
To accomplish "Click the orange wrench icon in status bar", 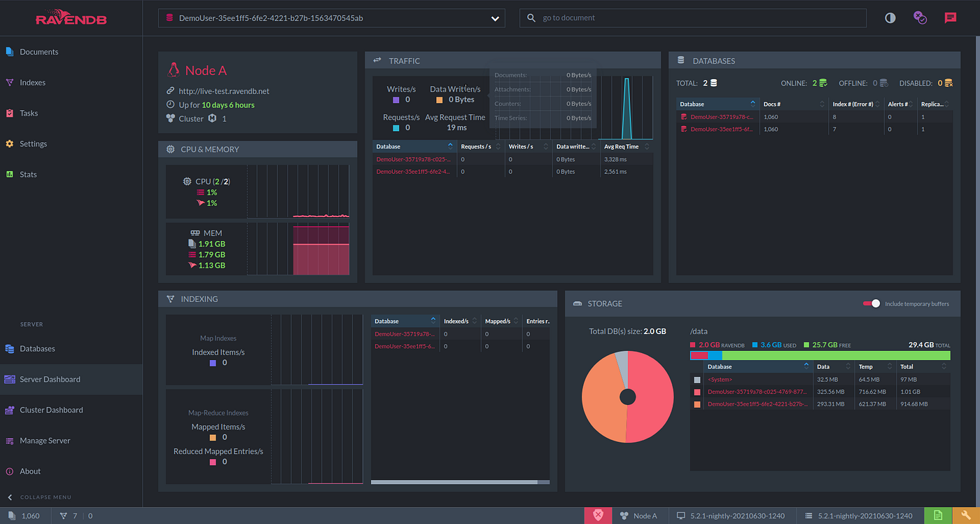I will (x=966, y=516).
